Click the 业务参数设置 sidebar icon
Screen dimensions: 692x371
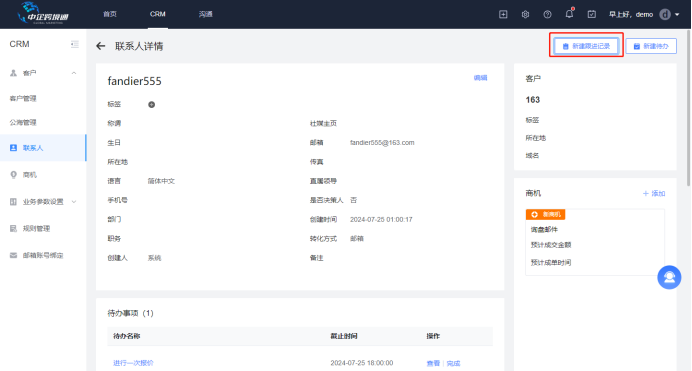tap(13, 202)
